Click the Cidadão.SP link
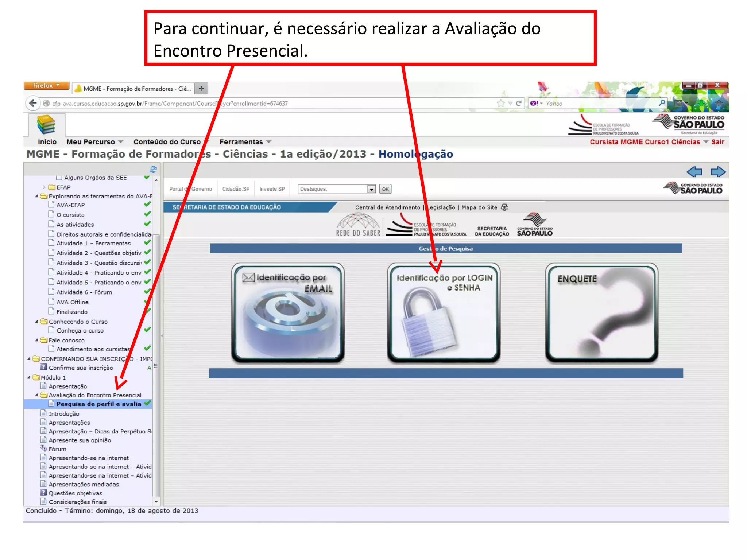The width and height of the screenshot is (747, 560). [x=236, y=189]
